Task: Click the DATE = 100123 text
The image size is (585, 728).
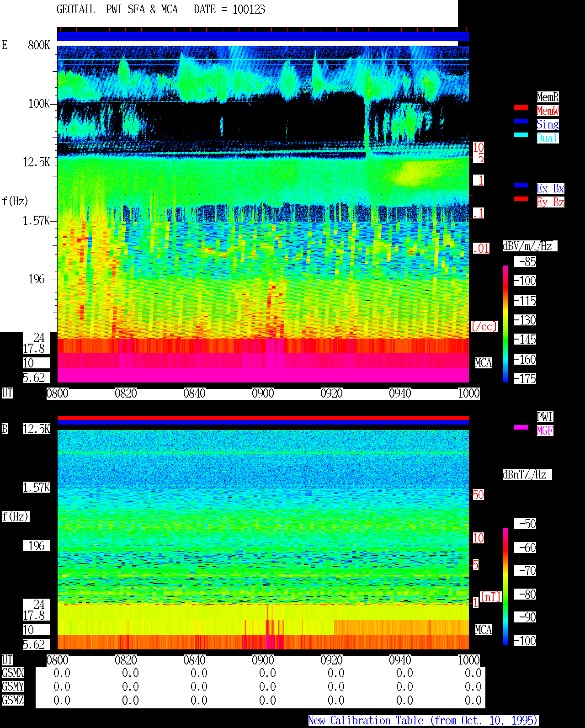Action: click(x=229, y=9)
